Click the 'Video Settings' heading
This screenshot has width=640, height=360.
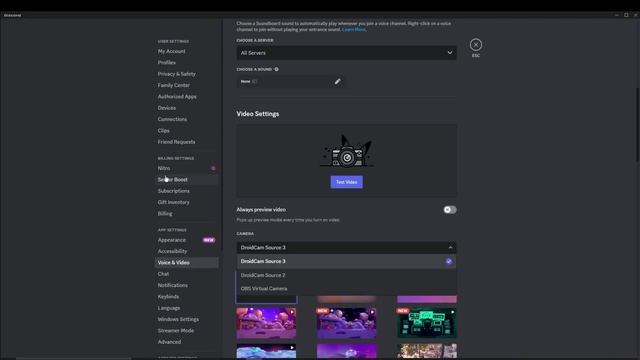click(x=258, y=114)
